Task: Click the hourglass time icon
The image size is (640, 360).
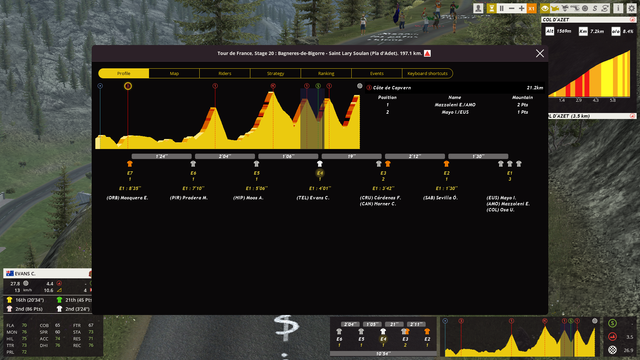Action: [x=491, y=8]
